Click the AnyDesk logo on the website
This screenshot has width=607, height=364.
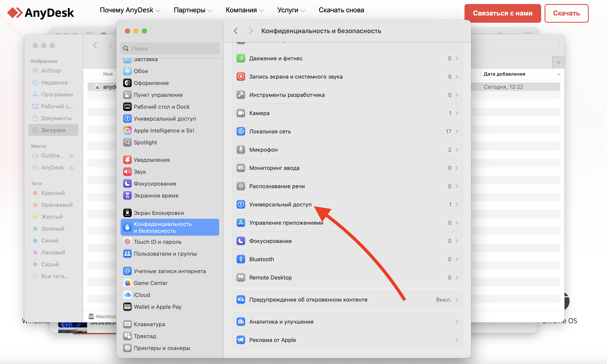tap(41, 13)
